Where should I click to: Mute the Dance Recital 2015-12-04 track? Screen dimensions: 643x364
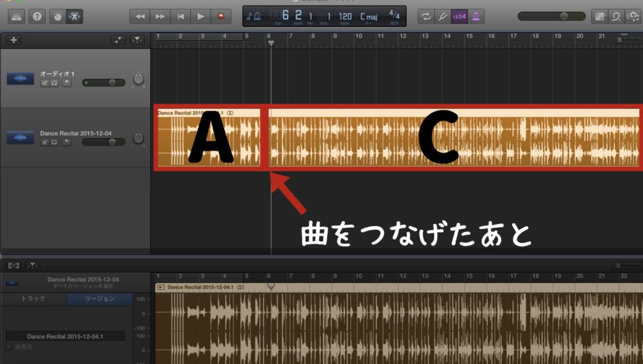point(45,142)
